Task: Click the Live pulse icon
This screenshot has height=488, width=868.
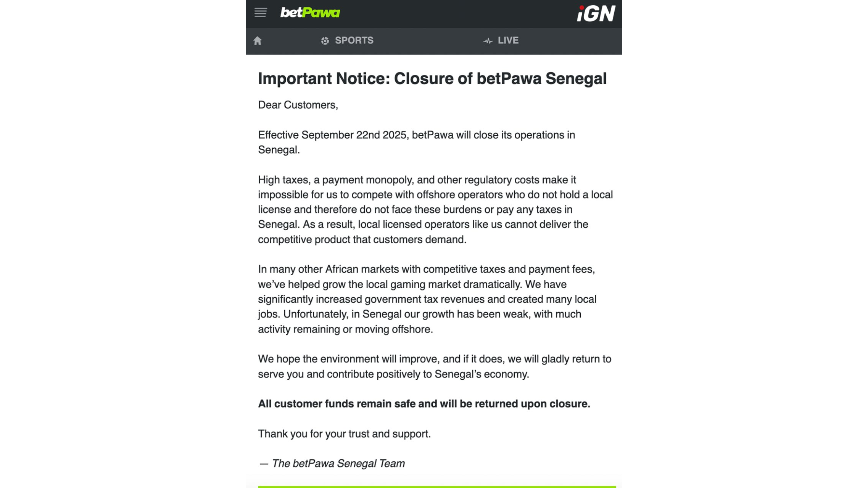Action: pos(488,41)
